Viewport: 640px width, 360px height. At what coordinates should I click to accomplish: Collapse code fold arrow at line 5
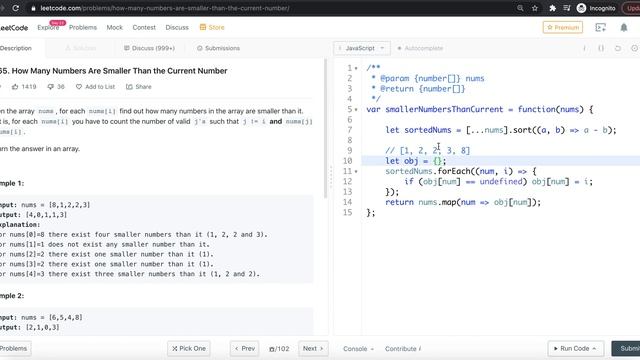[356, 109]
